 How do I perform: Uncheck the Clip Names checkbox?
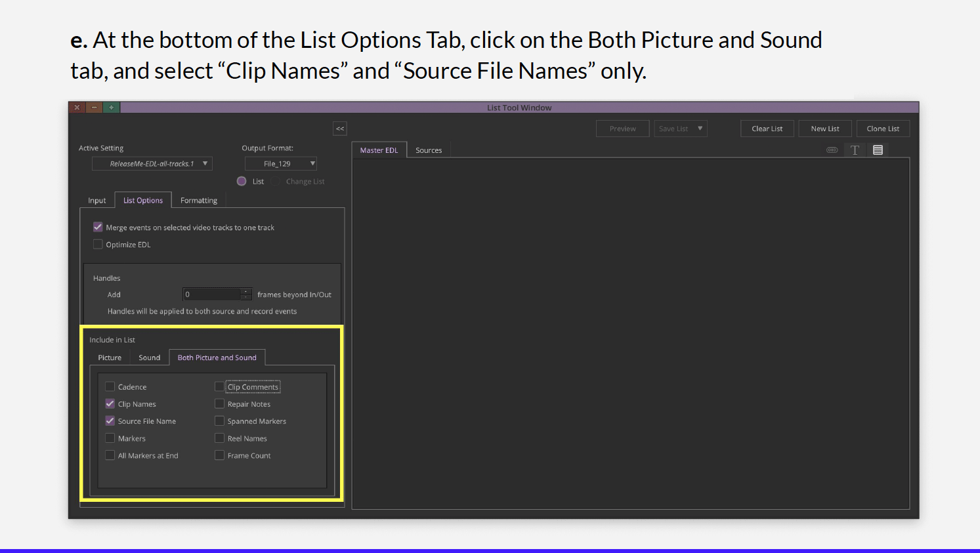coord(110,403)
